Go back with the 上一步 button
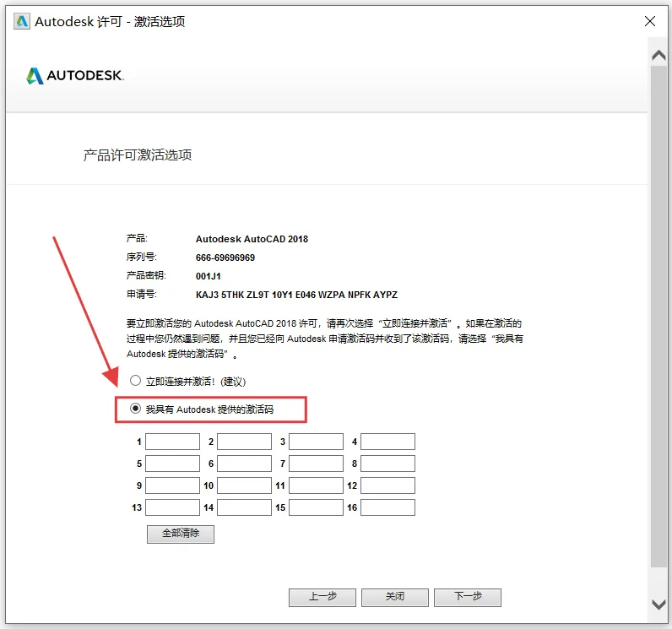 (x=322, y=597)
